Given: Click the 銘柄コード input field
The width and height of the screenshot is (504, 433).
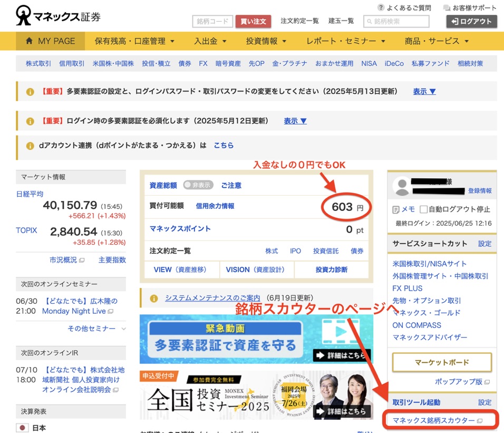Looking at the screenshot, I should 212,22.
